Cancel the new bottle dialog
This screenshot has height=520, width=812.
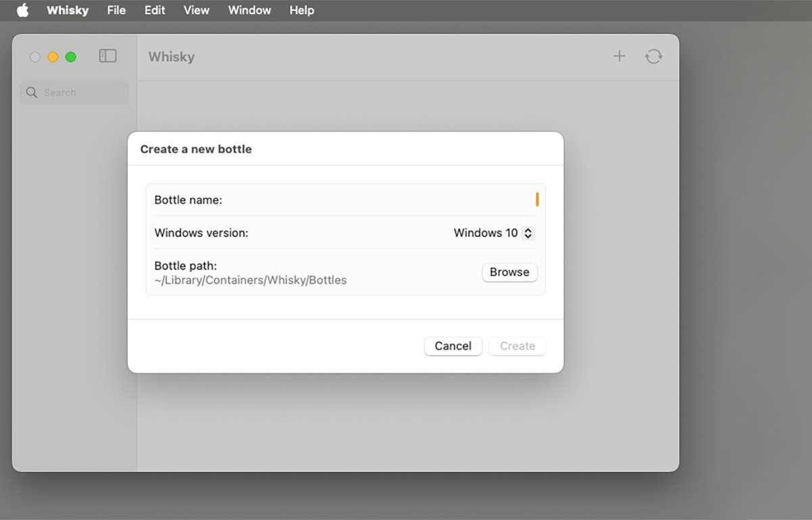[x=453, y=346]
